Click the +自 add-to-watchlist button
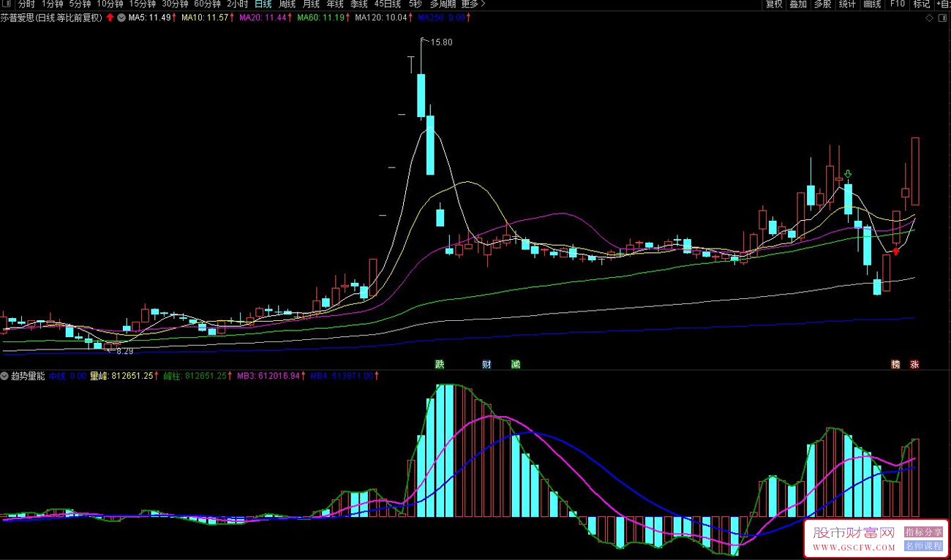Viewport: 951px width, 560px height. pos(943,4)
